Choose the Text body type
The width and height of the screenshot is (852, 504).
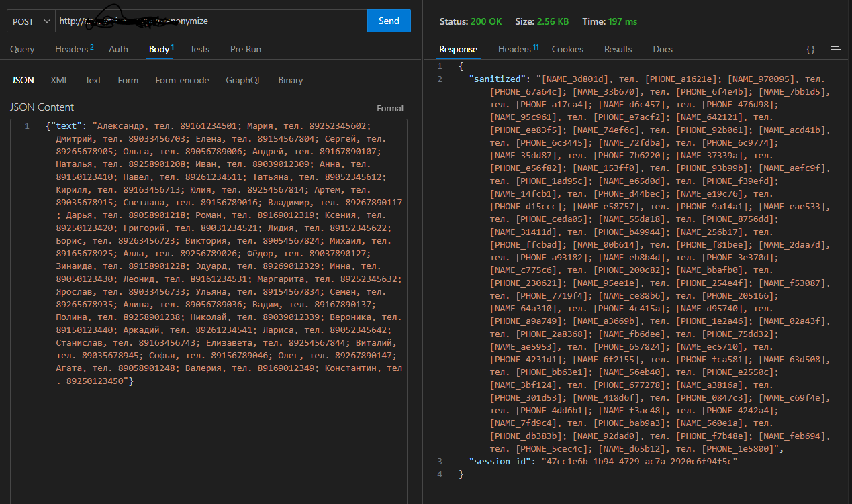[x=93, y=80]
